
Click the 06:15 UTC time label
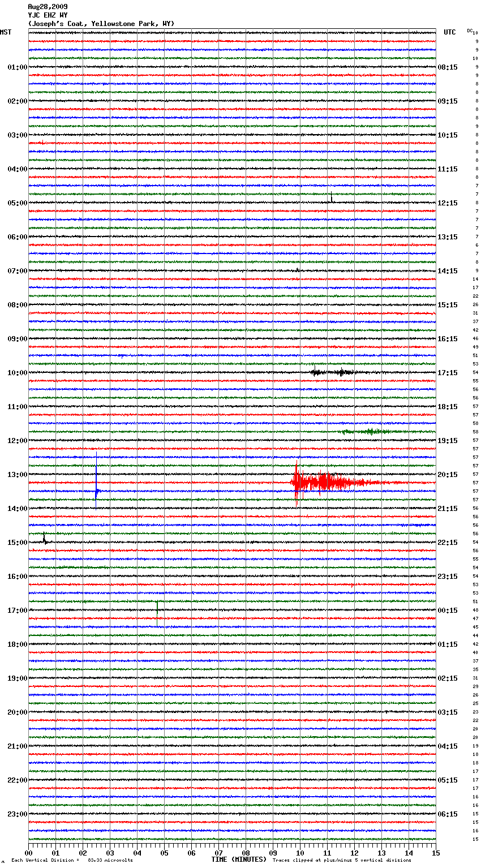448,814
